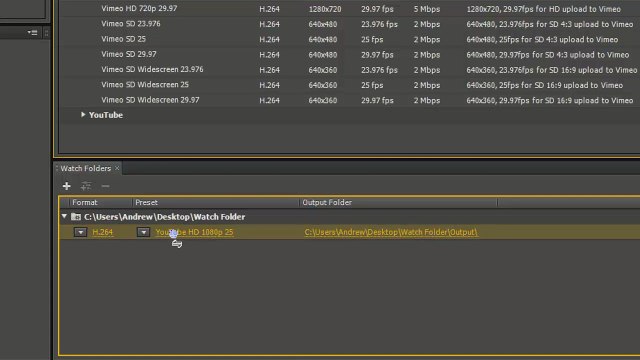Screen dimensions: 640x360
Task: Select the YouTube group label
Action: (106, 115)
